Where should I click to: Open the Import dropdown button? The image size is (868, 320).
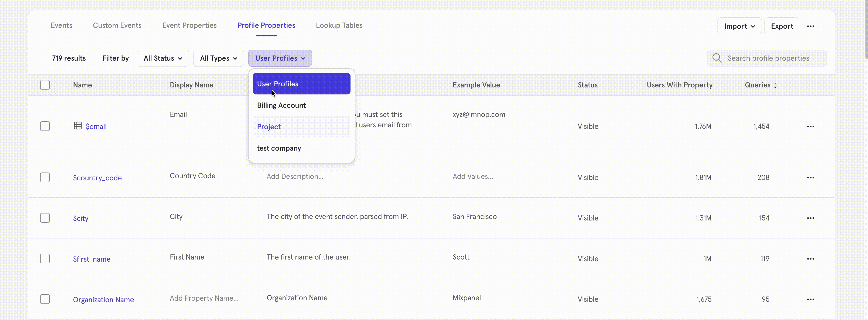tap(739, 26)
